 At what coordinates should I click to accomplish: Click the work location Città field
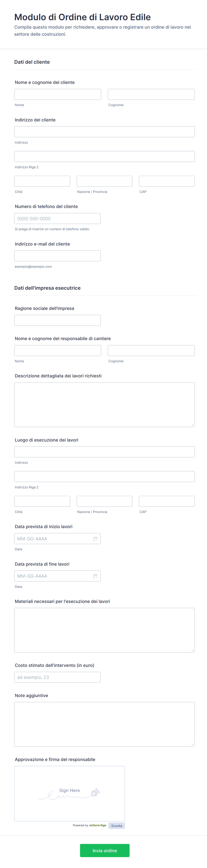coord(42,501)
